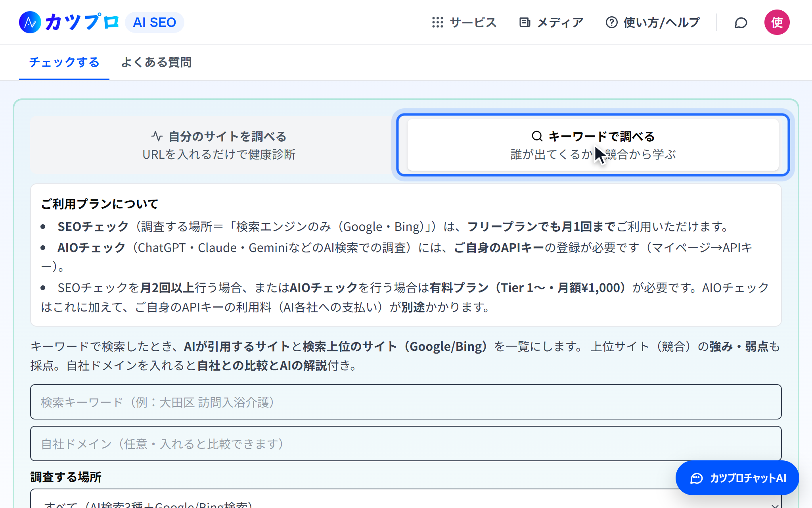Select 自分のサイトを調べる mode
The height and width of the screenshot is (508, 812).
click(219, 145)
